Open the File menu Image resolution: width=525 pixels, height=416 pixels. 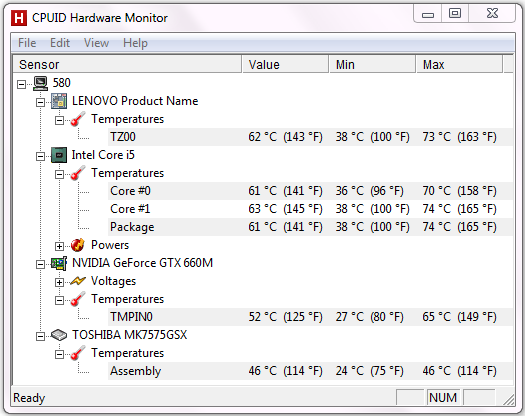[x=27, y=43]
